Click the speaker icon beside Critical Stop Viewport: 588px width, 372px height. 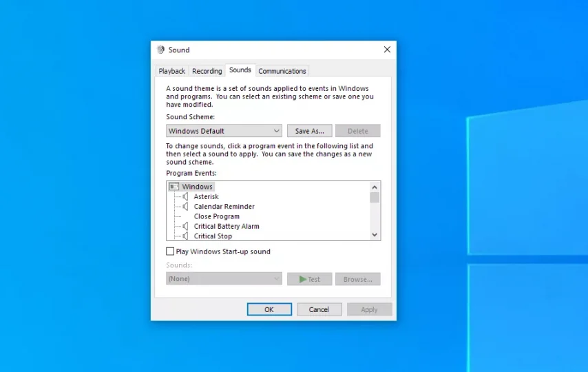(185, 236)
